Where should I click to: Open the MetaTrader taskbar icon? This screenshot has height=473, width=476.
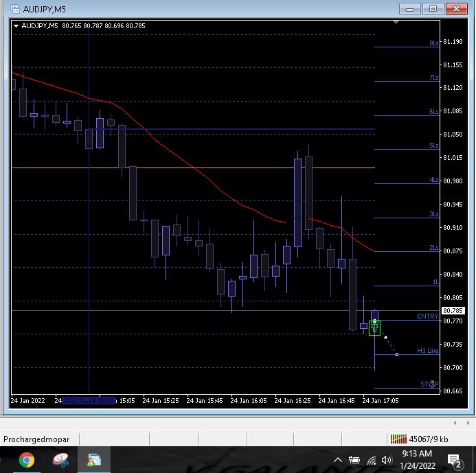point(94,460)
